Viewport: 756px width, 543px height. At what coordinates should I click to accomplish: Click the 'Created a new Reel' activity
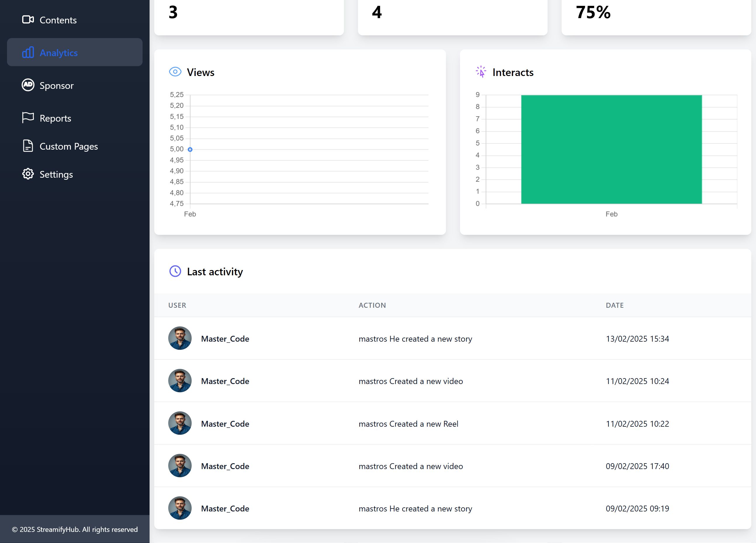(408, 423)
